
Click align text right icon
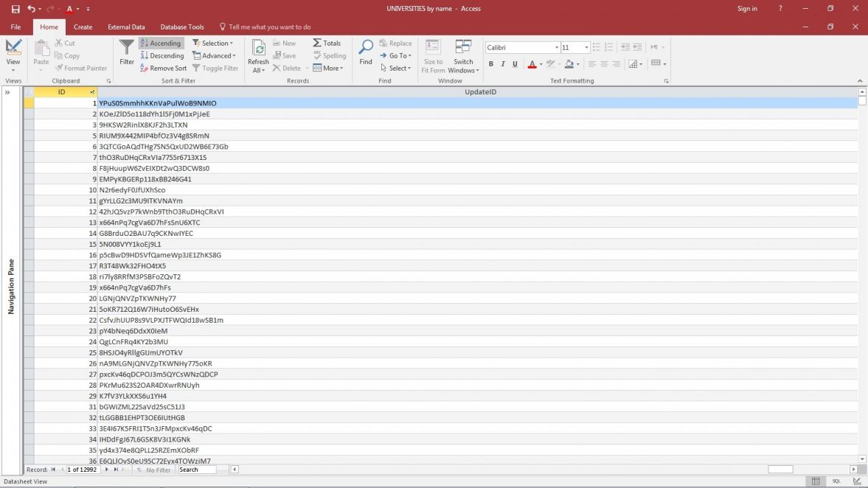click(x=616, y=64)
